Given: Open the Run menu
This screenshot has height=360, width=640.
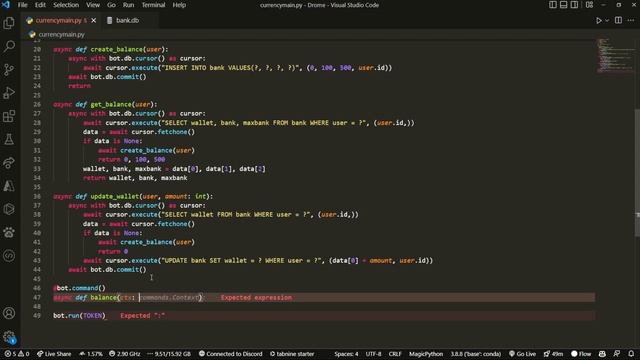Looking at the screenshot, I should point(128,5).
